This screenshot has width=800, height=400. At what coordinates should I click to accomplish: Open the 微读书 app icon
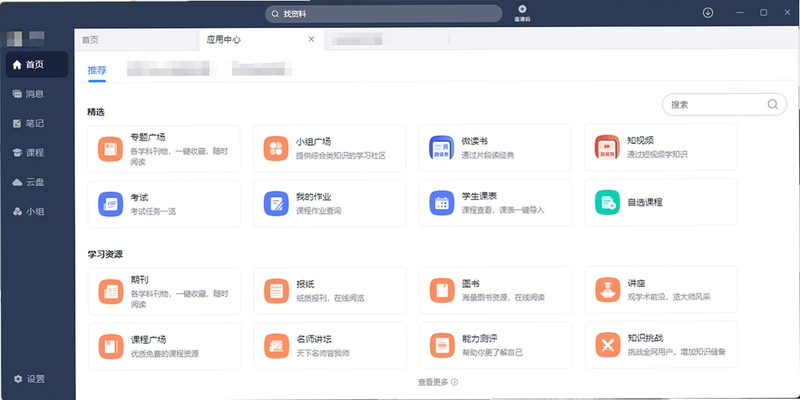(441, 148)
